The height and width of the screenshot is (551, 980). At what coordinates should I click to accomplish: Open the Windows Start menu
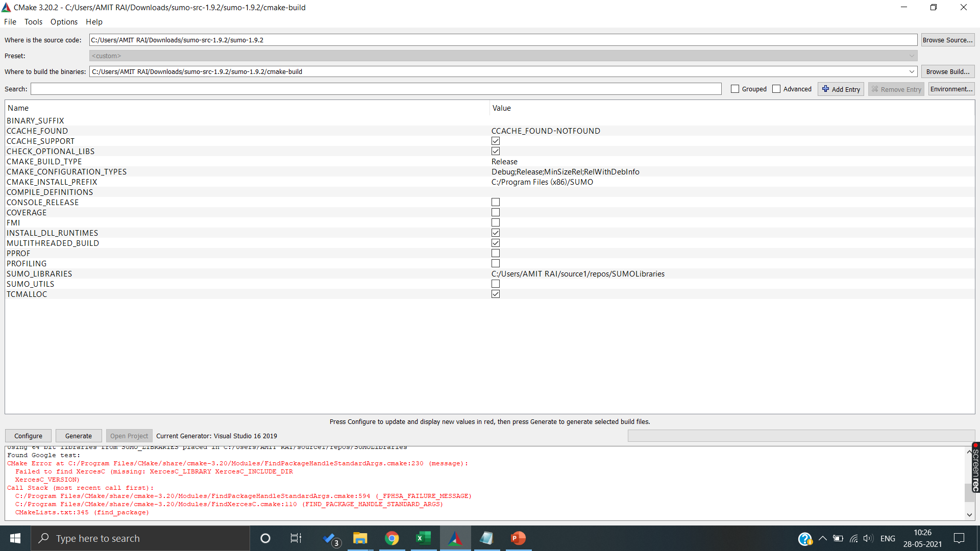[15, 538]
